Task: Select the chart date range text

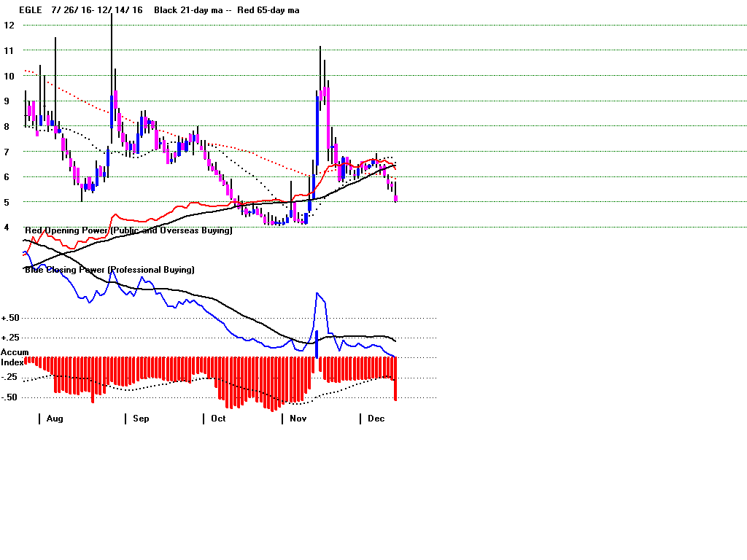Action: point(97,10)
